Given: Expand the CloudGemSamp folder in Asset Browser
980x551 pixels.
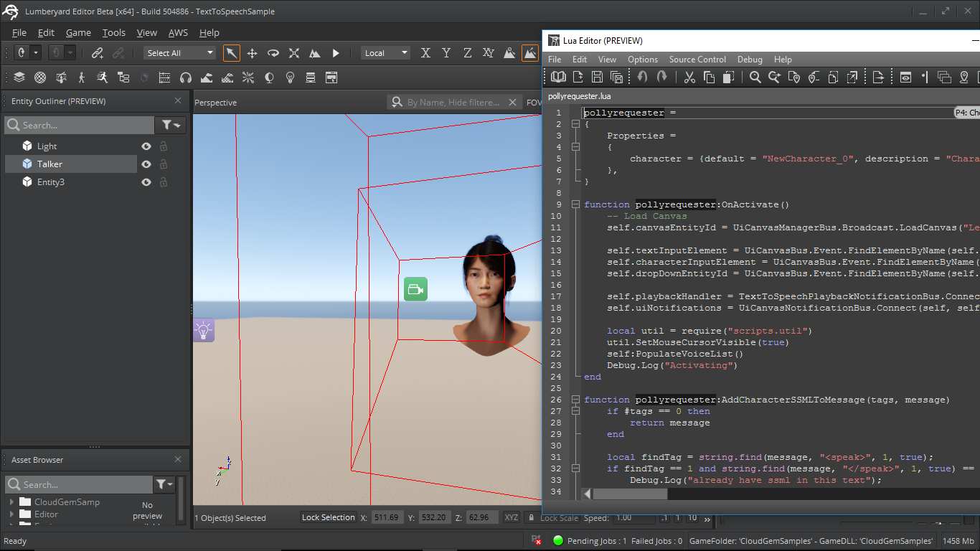Looking at the screenshot, I should coord(12,502).
